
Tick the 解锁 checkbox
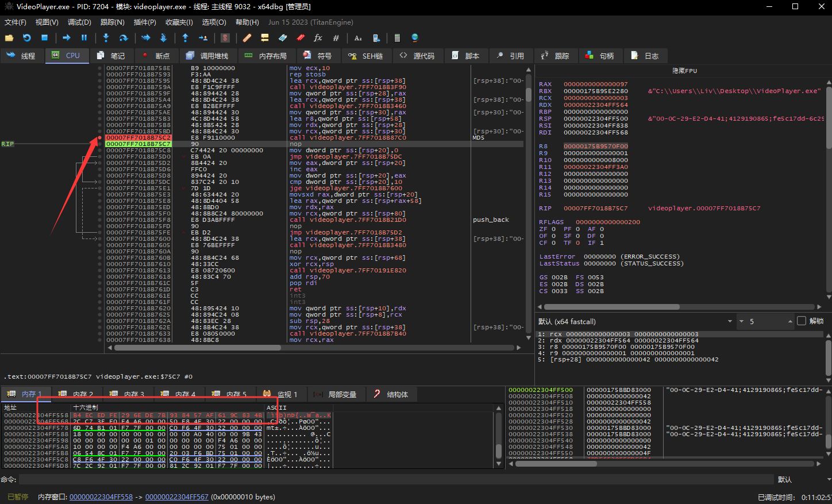coord(802,321)
